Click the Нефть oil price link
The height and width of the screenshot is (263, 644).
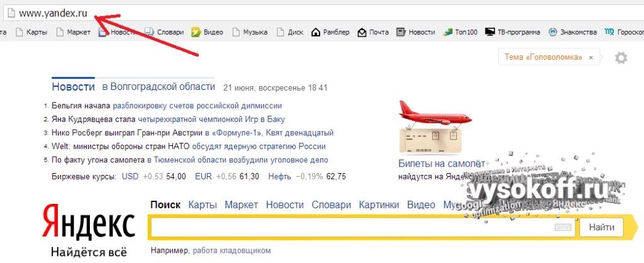pos(279,177)
